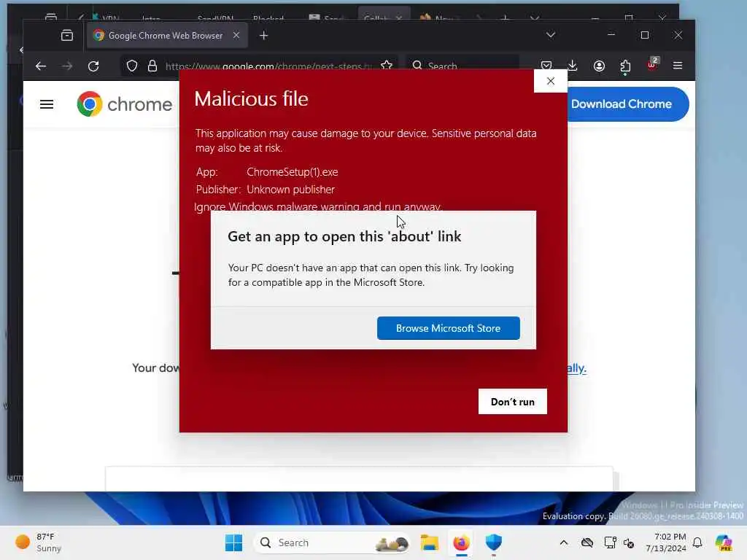This screenshot has width=747, height=560.
Task: Click the Don't run button
Action: tap(513, 402)
